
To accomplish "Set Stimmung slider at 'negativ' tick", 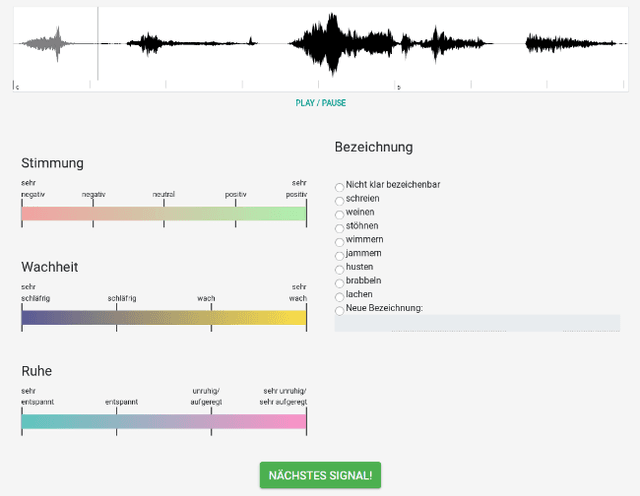I will [x=93, y=214].
